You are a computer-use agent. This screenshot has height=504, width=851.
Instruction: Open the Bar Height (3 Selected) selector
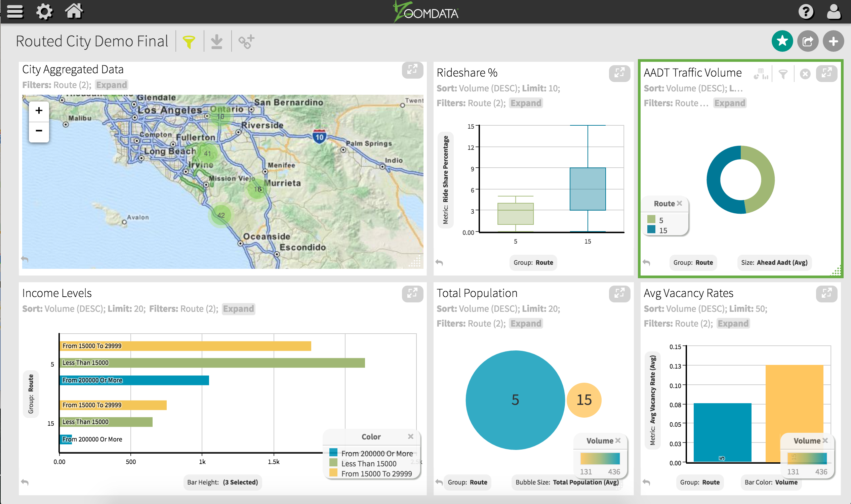(x=222, y=482)
